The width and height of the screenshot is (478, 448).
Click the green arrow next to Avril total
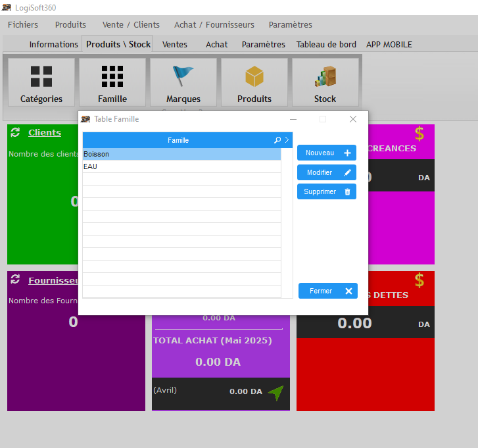tap(276, 393)
